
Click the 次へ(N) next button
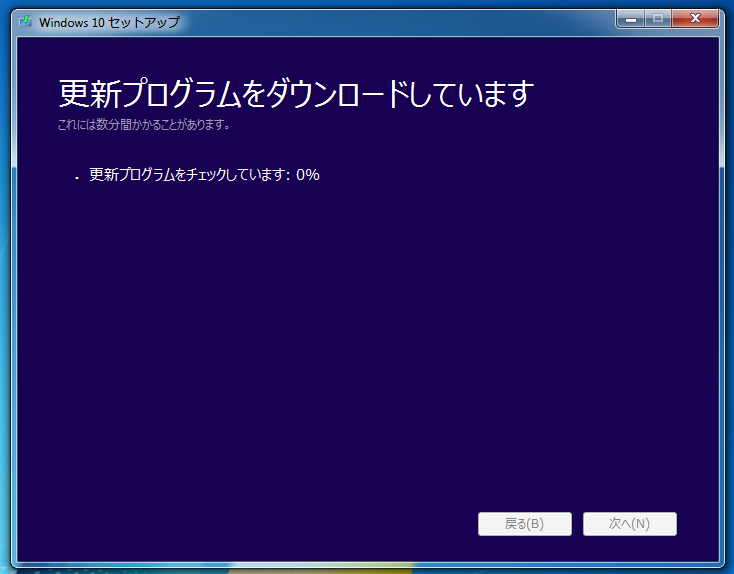click(x=630, y=523)
